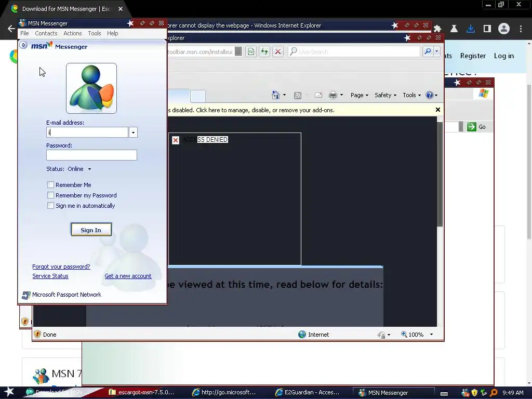Open the Service Status link
532x399 pixels.
(50, 276)
